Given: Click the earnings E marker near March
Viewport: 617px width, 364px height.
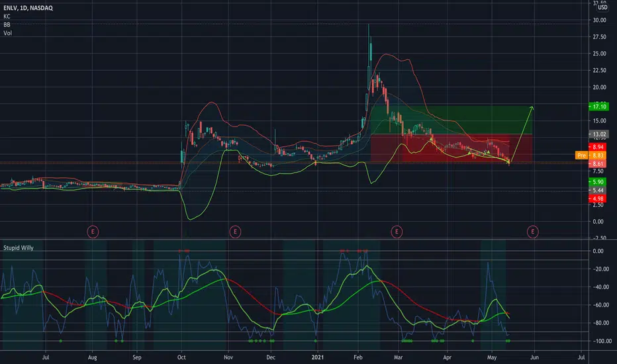Looking at the screenshot, I should pyautogui.click(x=397, y=232).
